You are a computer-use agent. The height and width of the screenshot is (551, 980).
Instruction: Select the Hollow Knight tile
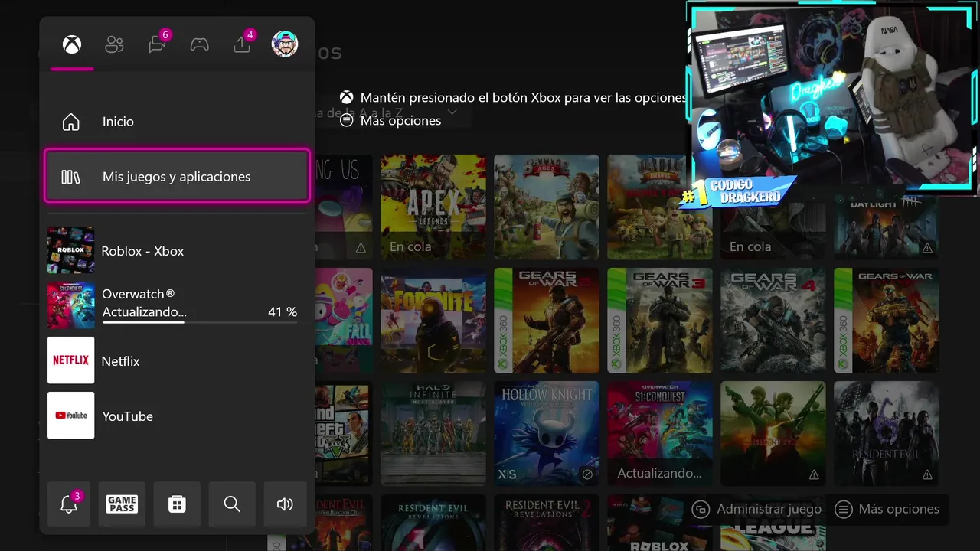[547, 433]
